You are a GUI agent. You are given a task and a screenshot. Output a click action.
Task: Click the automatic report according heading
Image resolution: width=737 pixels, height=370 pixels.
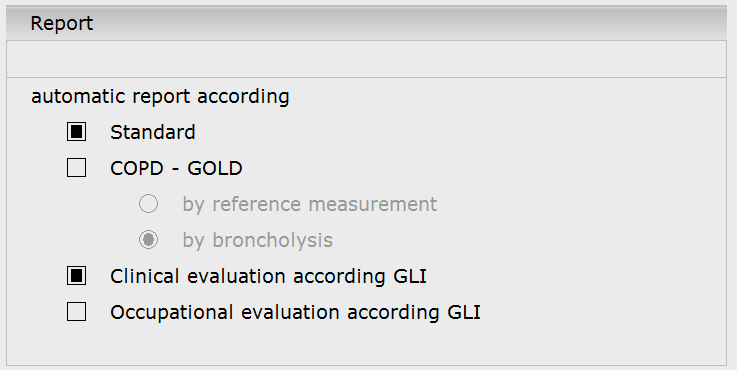tap(160, 96)
